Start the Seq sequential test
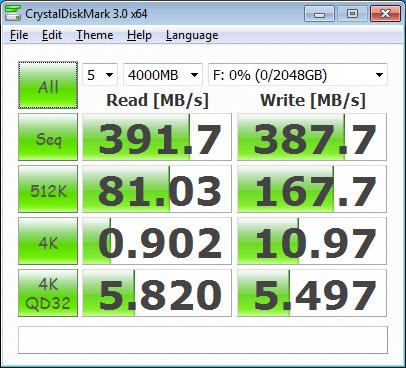The width and height of the screenshot is (406, 368). pyautogui.click(x=48, y=137)
